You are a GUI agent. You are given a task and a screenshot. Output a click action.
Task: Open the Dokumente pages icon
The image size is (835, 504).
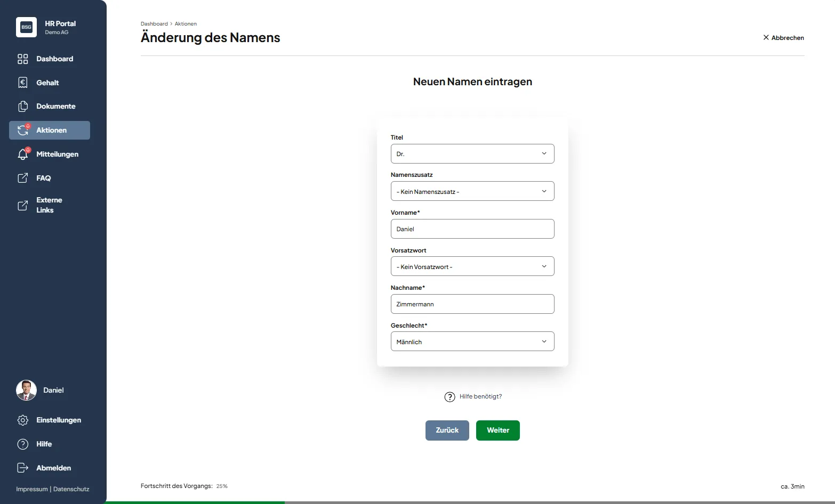point(22,107)
